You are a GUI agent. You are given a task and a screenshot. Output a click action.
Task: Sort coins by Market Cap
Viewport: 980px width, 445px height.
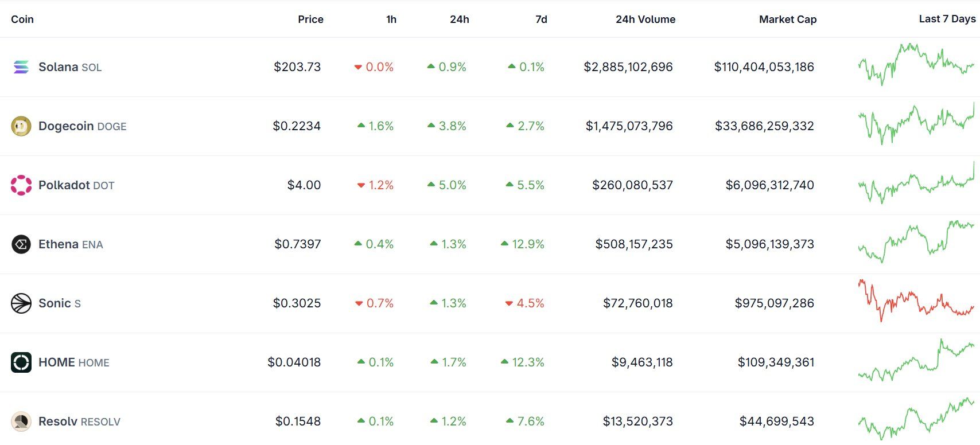click(787, 19)
